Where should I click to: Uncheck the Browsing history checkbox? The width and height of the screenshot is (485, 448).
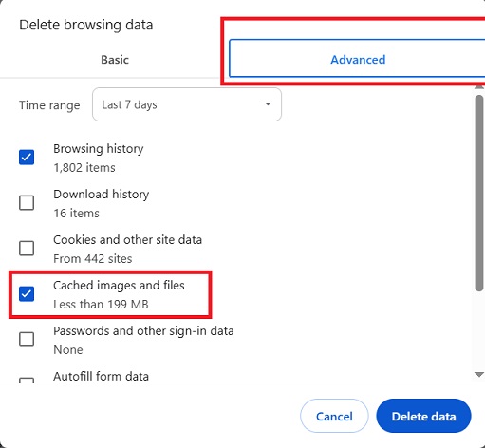click(27, 158)
